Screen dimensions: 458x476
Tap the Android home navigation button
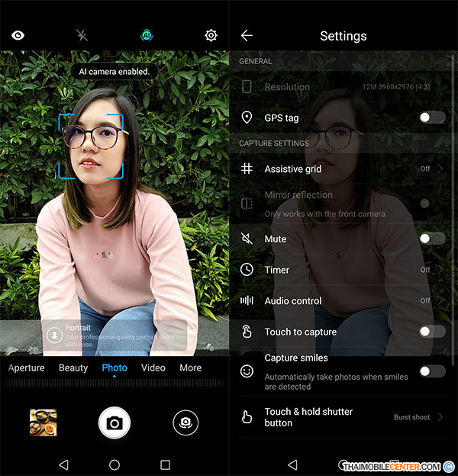114,465
